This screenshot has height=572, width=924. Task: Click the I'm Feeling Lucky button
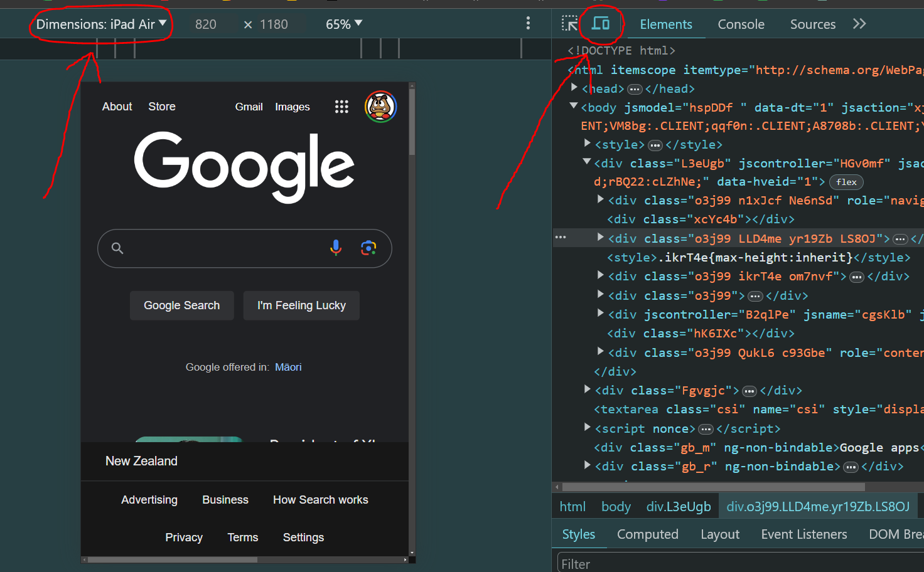point(301,305)
